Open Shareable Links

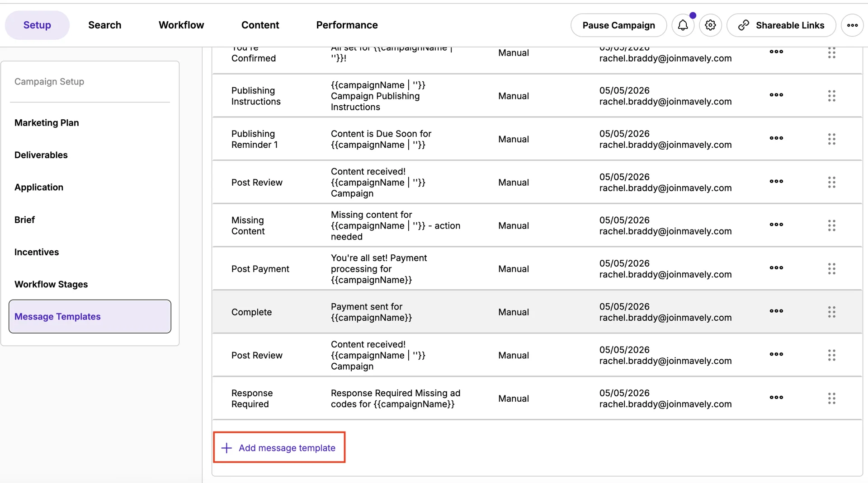[781, 25]
